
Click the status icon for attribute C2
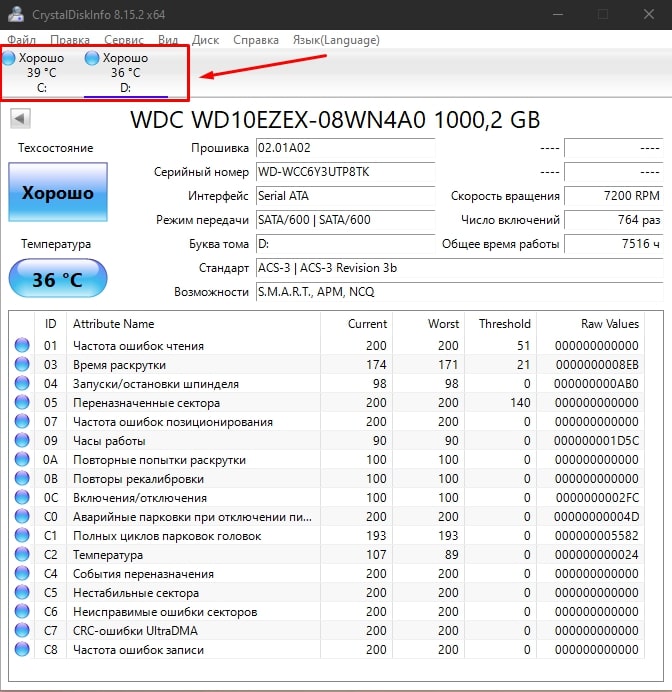click(22, 554)
